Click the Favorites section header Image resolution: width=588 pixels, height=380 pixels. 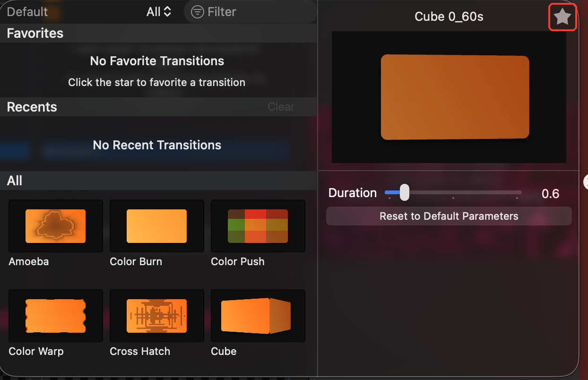pos(158,33)
